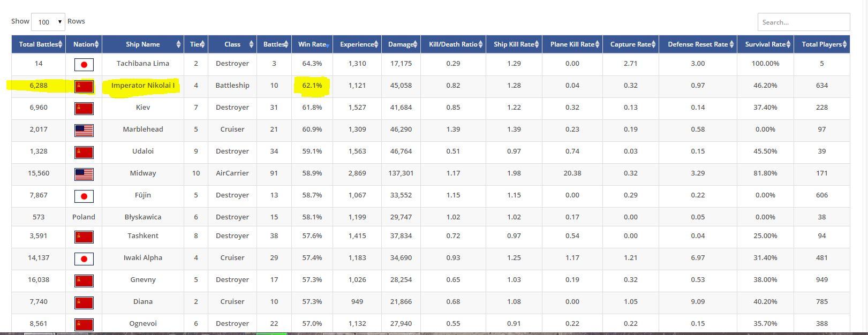Select ship name Tachibana Lima

pyautogui.click(x=143, y=63)
